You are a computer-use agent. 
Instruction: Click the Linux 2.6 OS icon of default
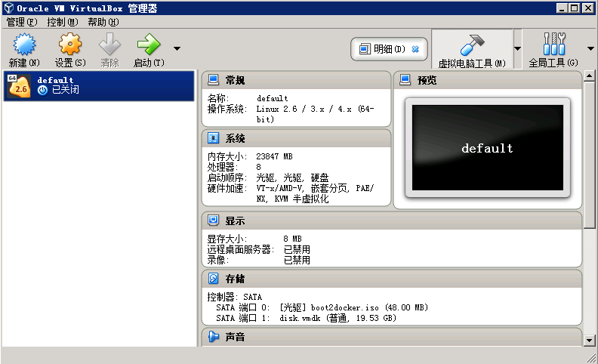(x=19, y=86)
